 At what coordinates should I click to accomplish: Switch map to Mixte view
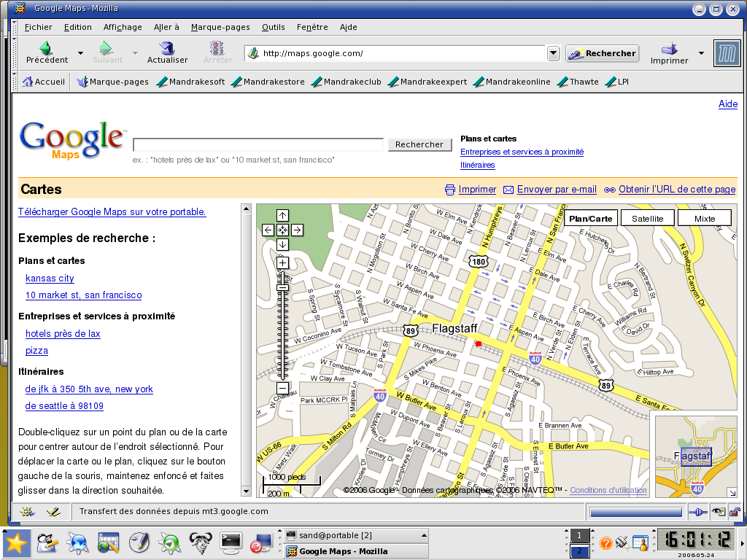[704, 218]
